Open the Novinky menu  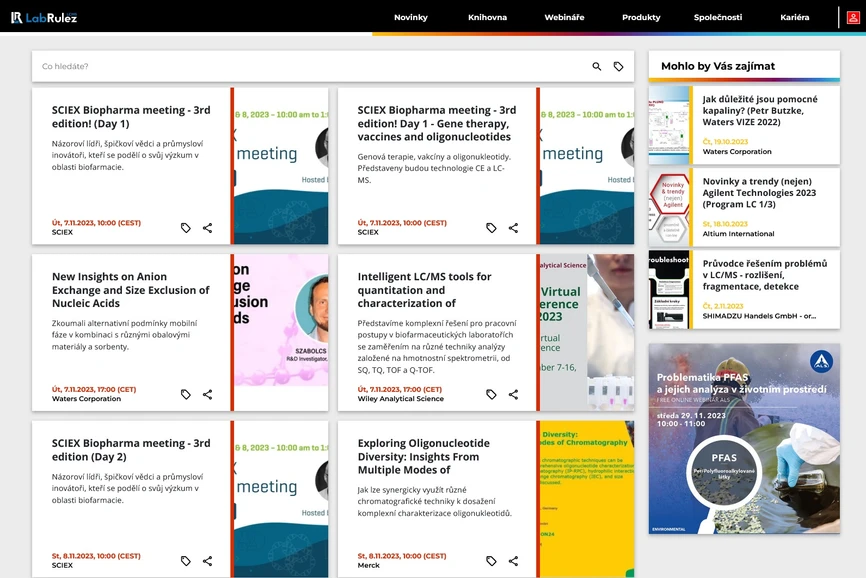pos(410,17)
